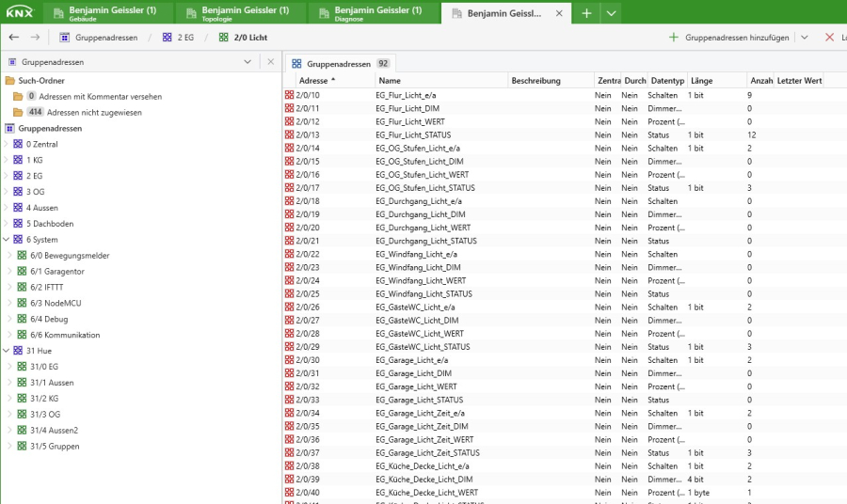Open new tab with plus icon
The width and height of the screenshot is (847, 504).
click(586, 13)
